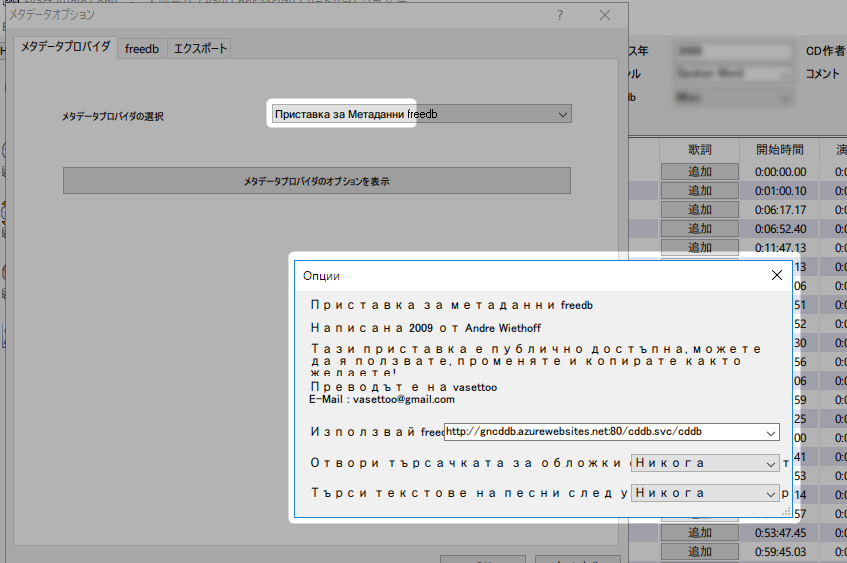Click the 歌詞 column header
This screenshot has width=847, height=563.
pyautogui.click(x=700, y=150)
